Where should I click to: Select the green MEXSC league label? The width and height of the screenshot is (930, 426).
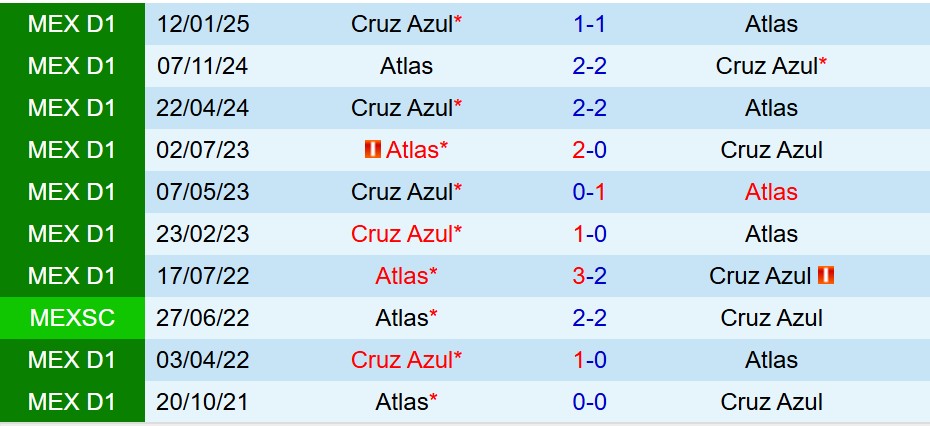[x=72, y=318]
